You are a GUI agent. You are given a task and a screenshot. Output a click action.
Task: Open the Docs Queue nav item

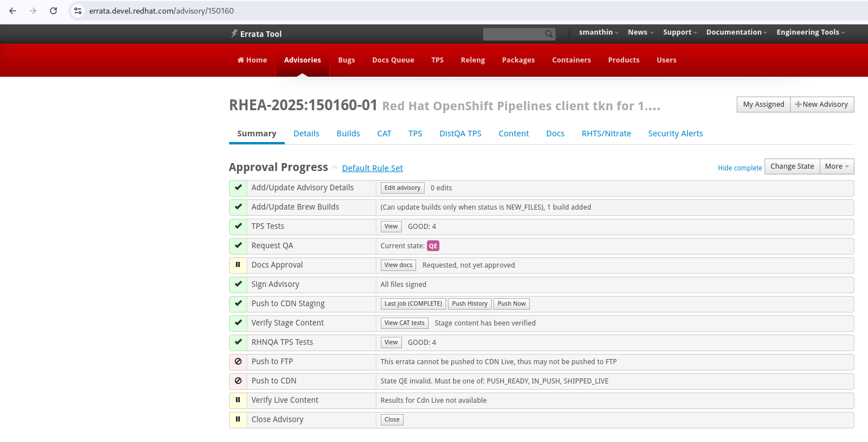(x=393, y=60)
